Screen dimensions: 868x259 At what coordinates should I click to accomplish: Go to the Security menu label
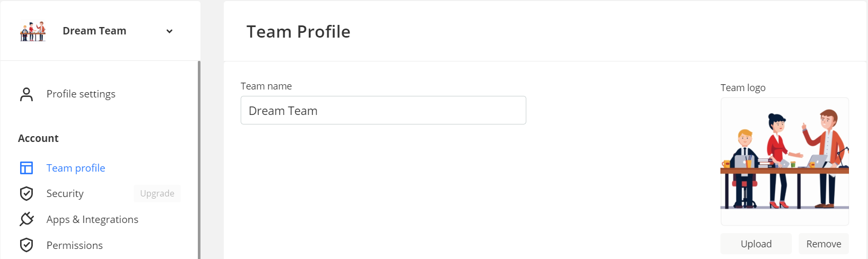(x=65, y=193)
